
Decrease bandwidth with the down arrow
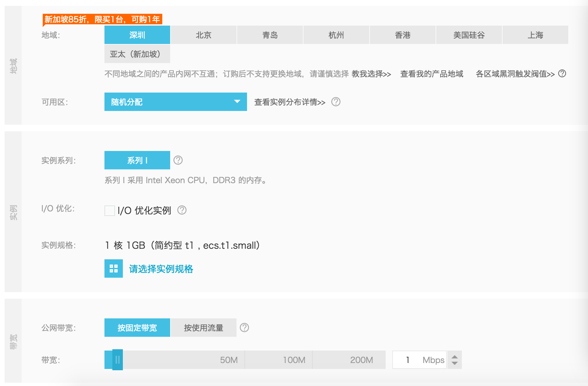[455, 363]
